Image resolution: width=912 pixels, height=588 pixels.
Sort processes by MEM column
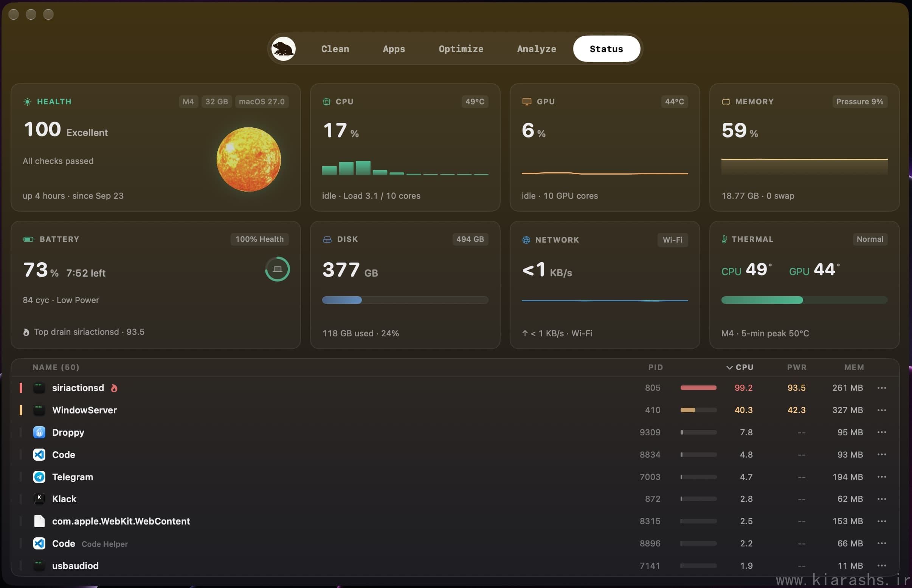point(854,367)
